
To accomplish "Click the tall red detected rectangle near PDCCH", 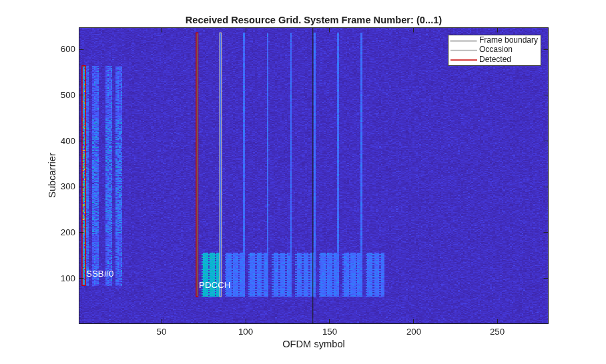I will tap(197, 165).
